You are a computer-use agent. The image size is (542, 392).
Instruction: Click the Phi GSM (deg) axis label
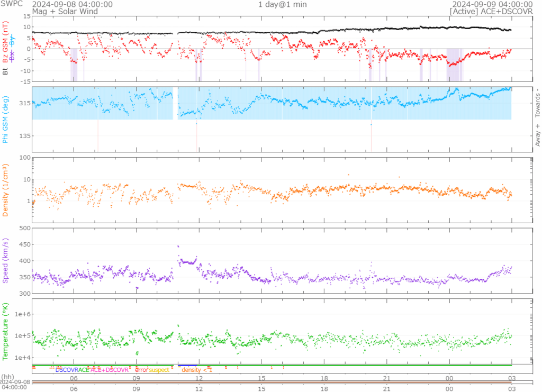6,122
